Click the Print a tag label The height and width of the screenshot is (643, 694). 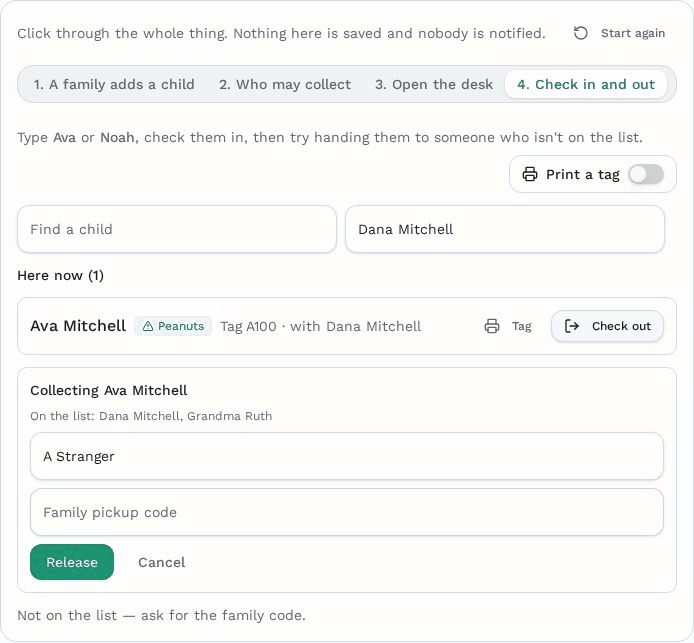tap(582, 174)
